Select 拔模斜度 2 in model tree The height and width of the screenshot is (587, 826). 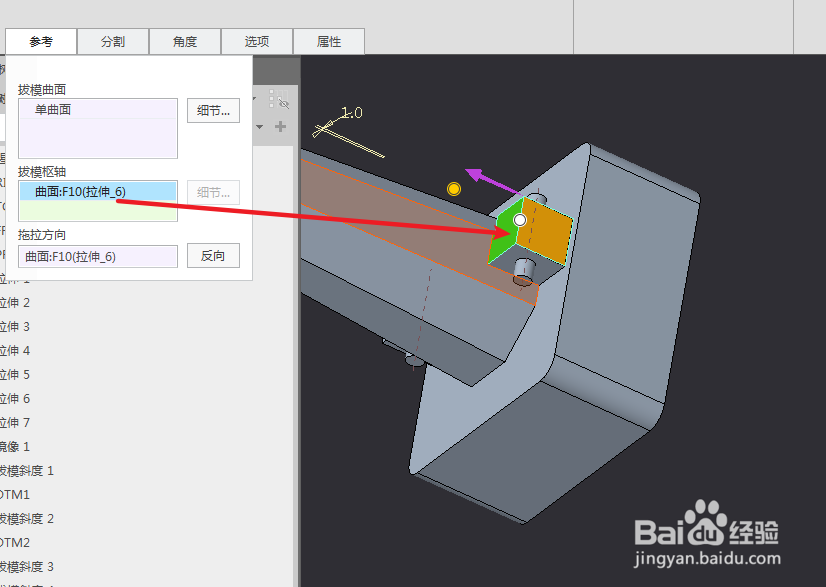point(27,518)
